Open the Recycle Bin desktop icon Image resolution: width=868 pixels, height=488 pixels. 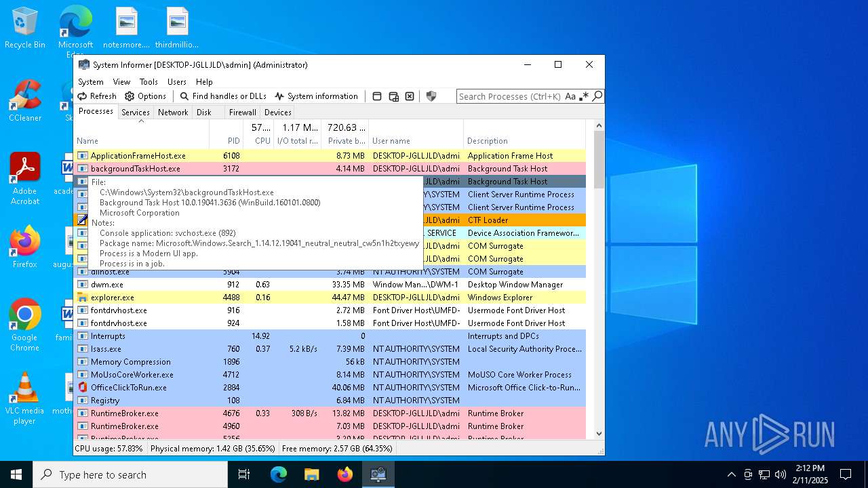click(25, 28)
